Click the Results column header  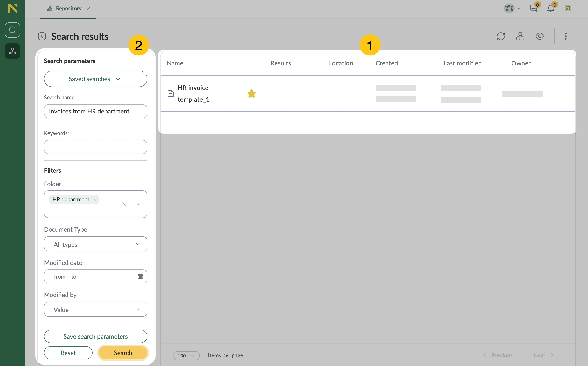pyautogui.click(x=281, y=63)
